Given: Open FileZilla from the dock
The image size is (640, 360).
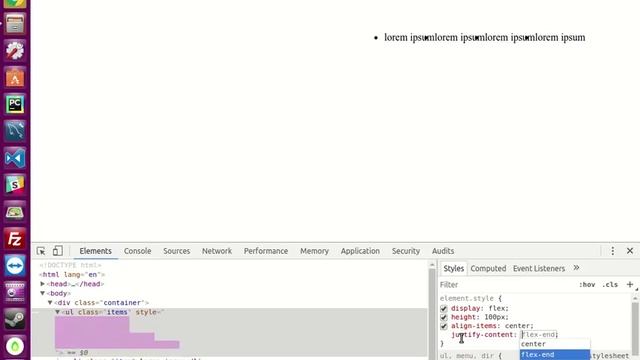Looking at the screenshot, I should tap(15, 238).
